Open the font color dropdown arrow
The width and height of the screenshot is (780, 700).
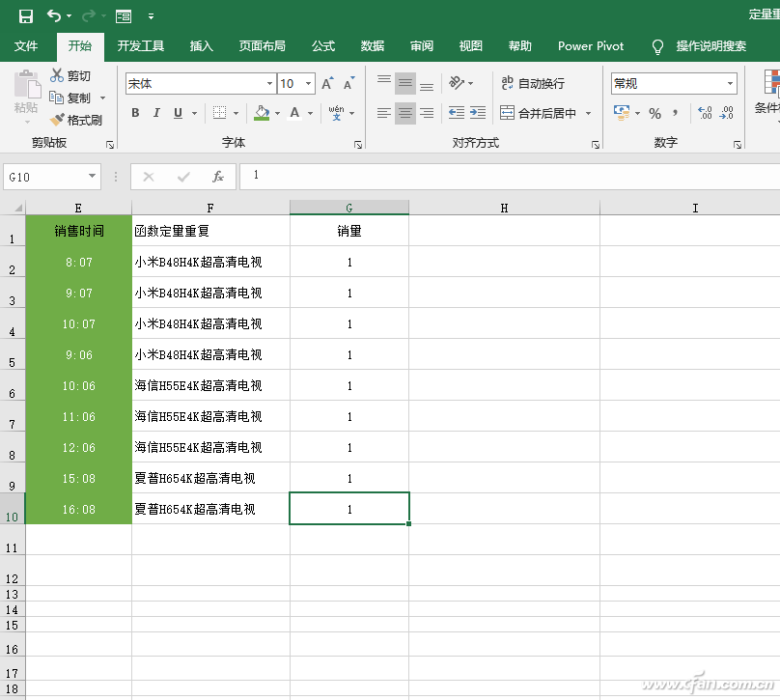[x=311, y=113]
